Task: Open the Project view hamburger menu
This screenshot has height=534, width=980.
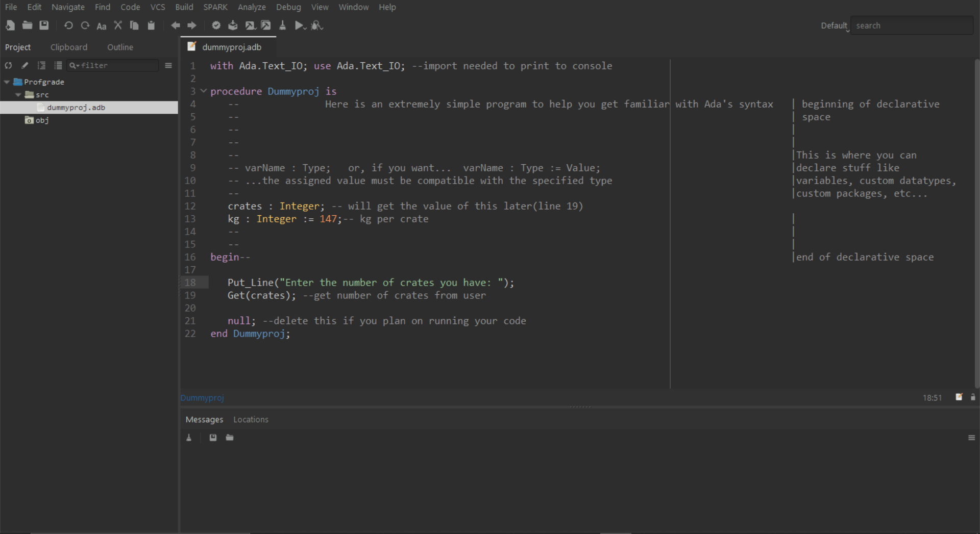Action: click(168, 65)
